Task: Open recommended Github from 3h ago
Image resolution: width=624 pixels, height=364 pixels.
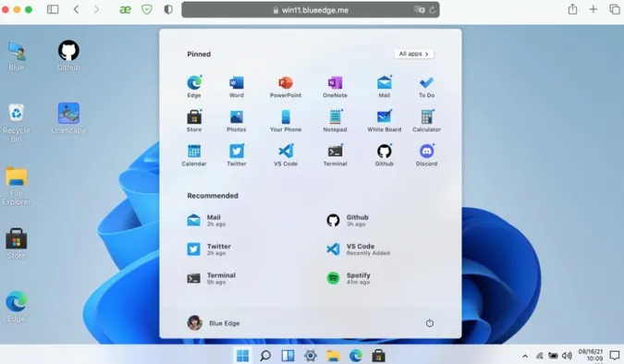Action: [x=348, y=220]
